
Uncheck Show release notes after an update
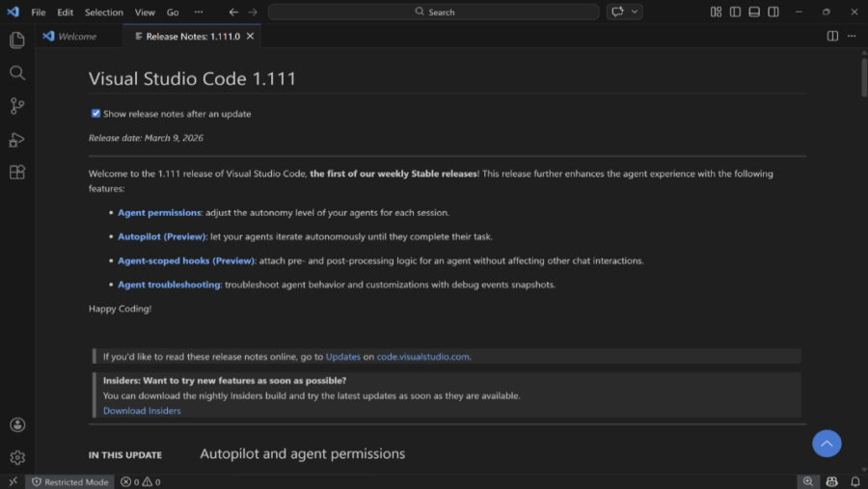point(95,114)
